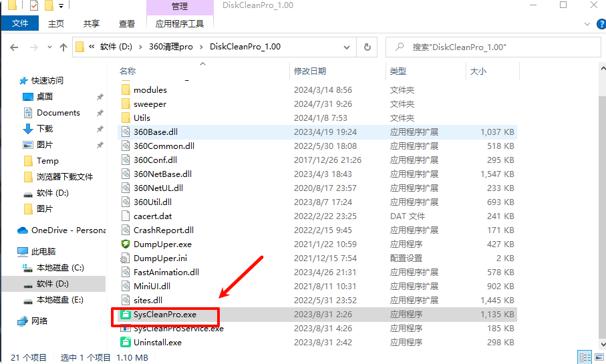Click the modules folder icon

(x=126, y=89)
